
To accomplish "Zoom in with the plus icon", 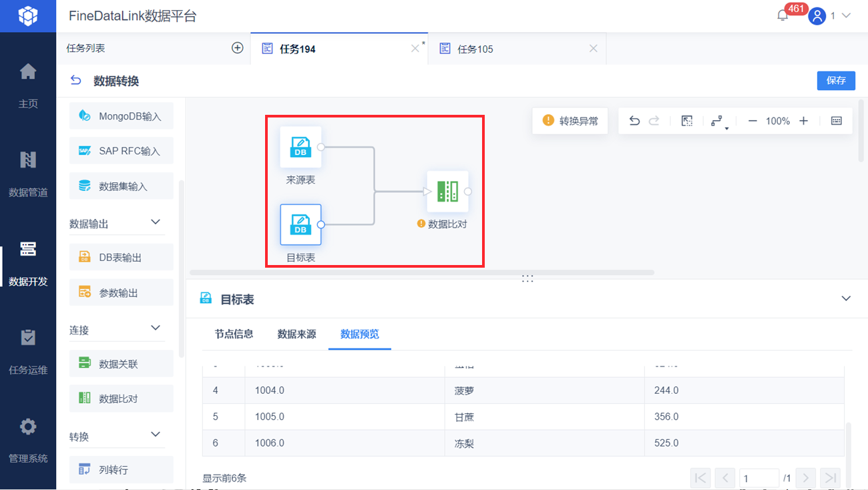I will (804, 121).
